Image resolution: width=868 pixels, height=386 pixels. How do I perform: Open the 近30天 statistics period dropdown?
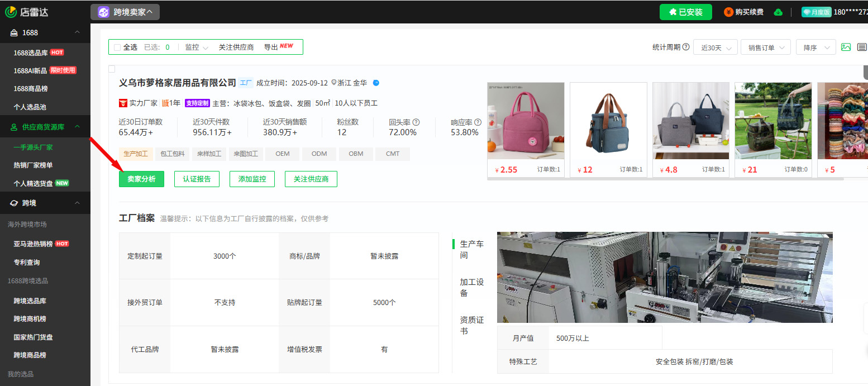click(x=714, y=47)
